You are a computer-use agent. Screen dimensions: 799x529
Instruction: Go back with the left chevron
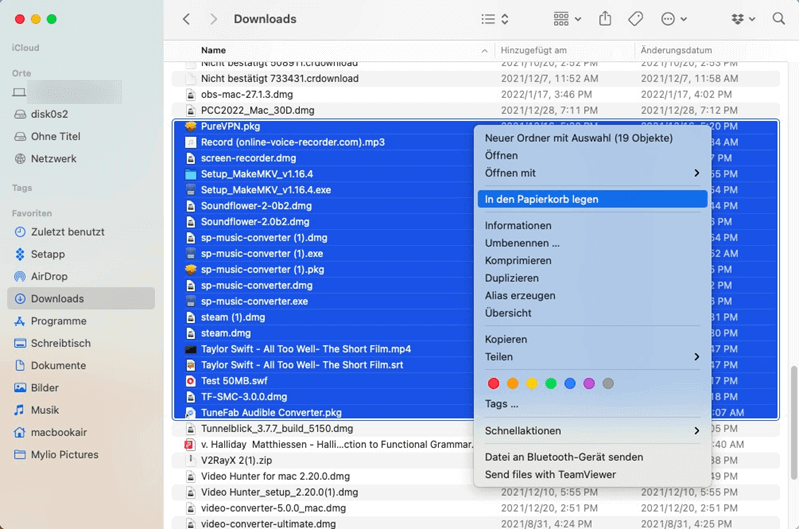click(x=187, y=19)
